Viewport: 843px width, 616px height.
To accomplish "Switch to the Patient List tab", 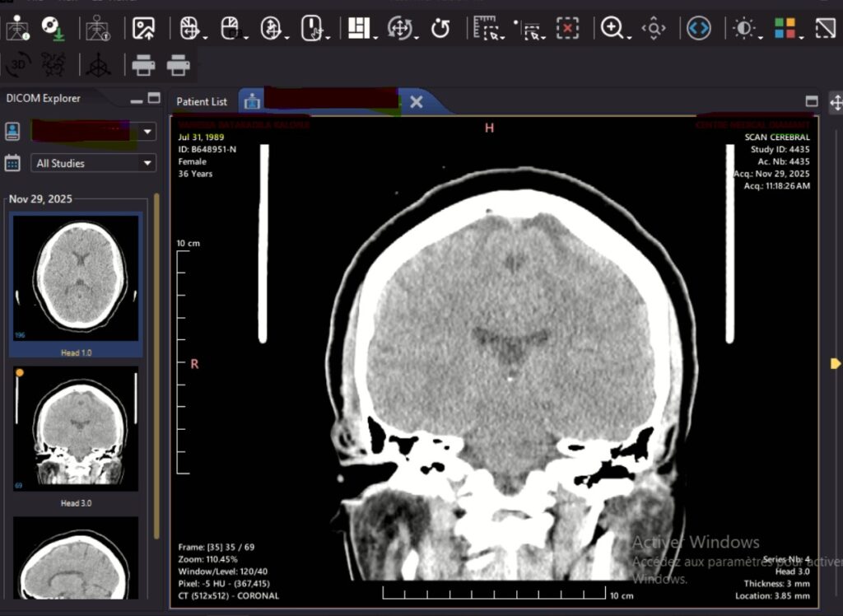I will 202,101.
